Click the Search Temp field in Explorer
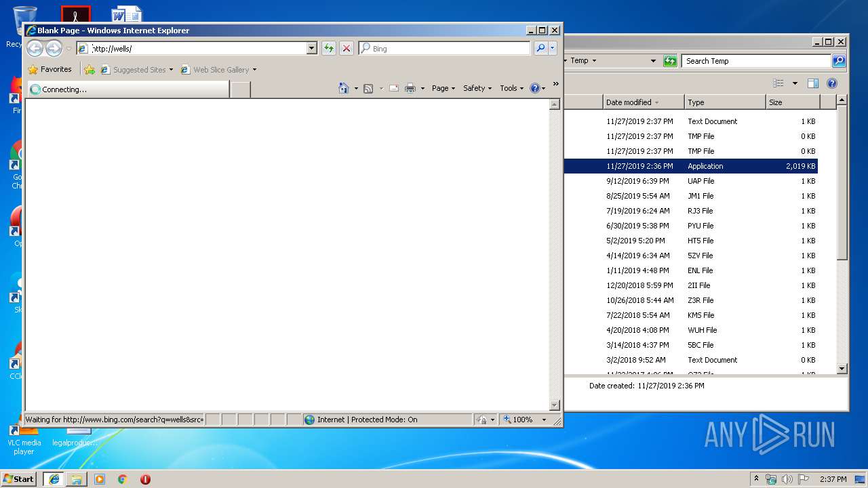This screenshot has width=868, height=488. point(757,61)
